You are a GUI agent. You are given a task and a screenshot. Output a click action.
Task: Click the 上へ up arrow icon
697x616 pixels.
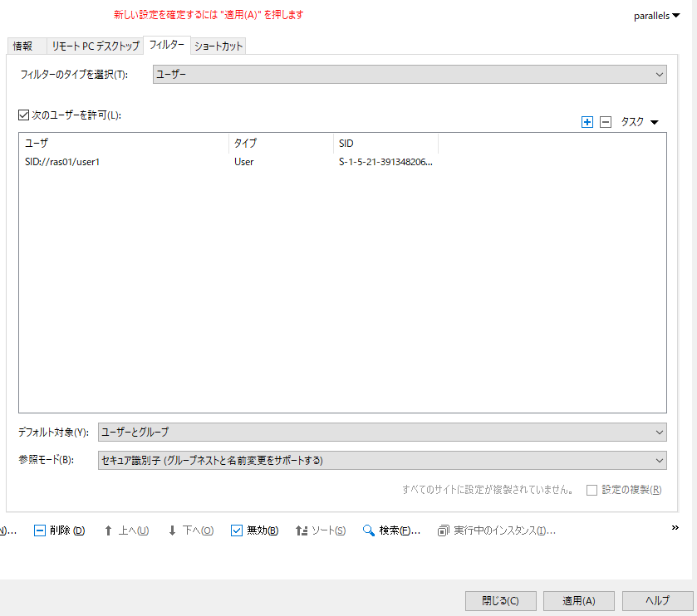coord(108,530)
